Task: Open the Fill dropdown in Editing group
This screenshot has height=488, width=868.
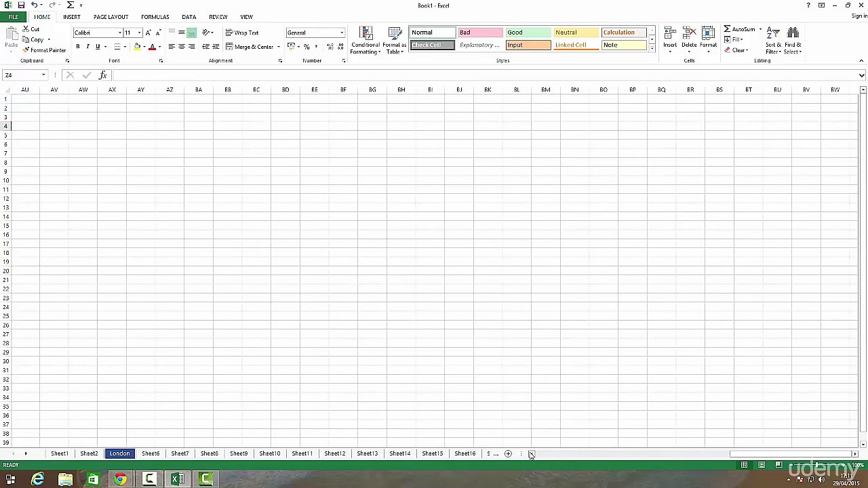Action: pyautogui.click(x=734, y=39)
